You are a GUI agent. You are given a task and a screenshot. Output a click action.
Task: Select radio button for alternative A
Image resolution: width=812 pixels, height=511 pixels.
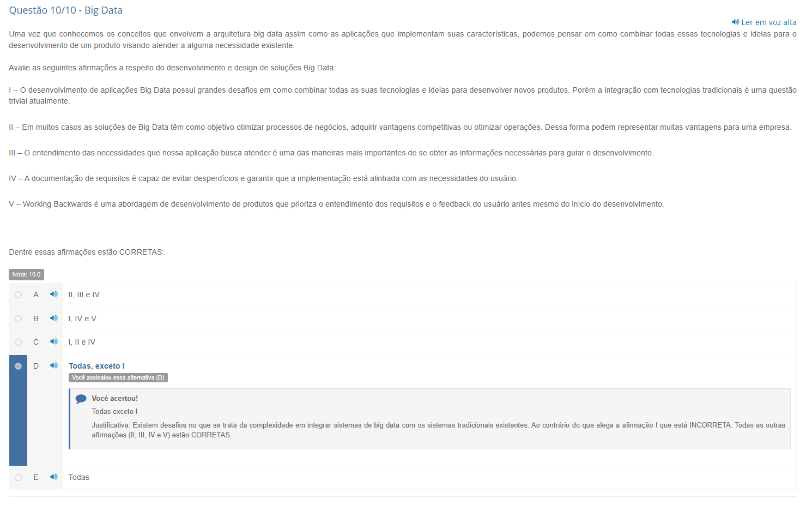pyautogui.click(x=19, y=295)
